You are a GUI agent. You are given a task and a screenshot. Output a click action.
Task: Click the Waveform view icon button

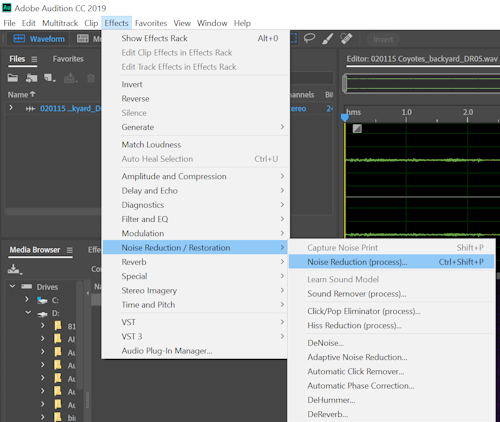19,39
